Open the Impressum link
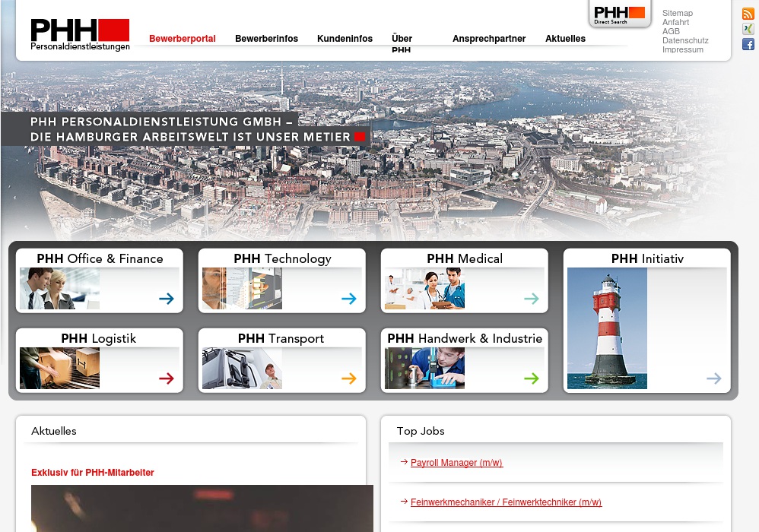The width and height of the screenshot is (759, 532). tap(682, 49)
